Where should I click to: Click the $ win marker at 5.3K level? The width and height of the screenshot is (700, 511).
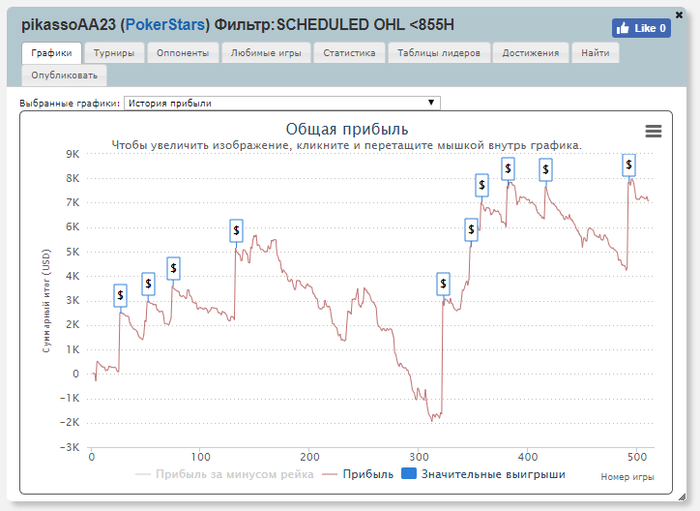click(x=471, y=230)
